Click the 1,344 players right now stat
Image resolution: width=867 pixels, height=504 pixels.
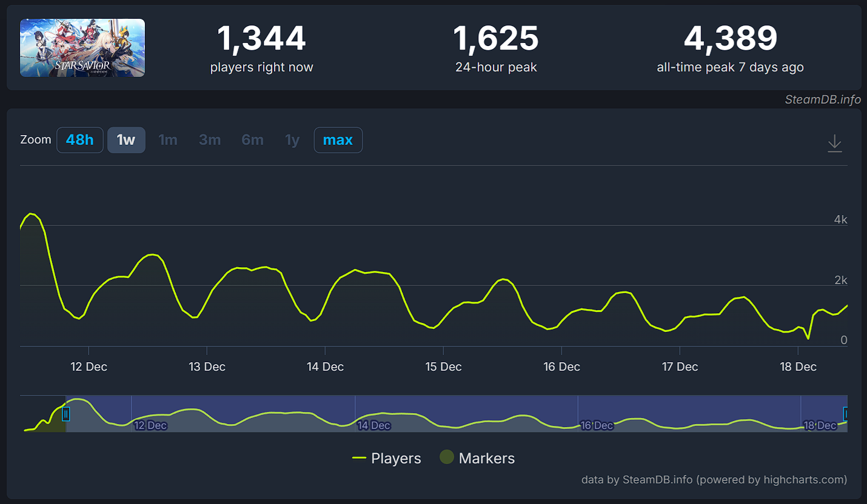click(261, 39)
